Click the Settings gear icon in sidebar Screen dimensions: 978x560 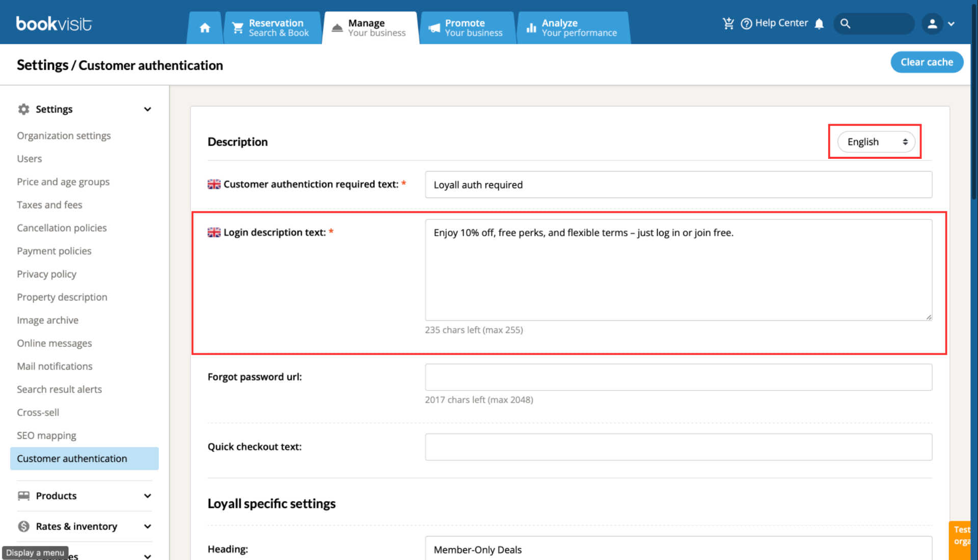click(23, 109)
